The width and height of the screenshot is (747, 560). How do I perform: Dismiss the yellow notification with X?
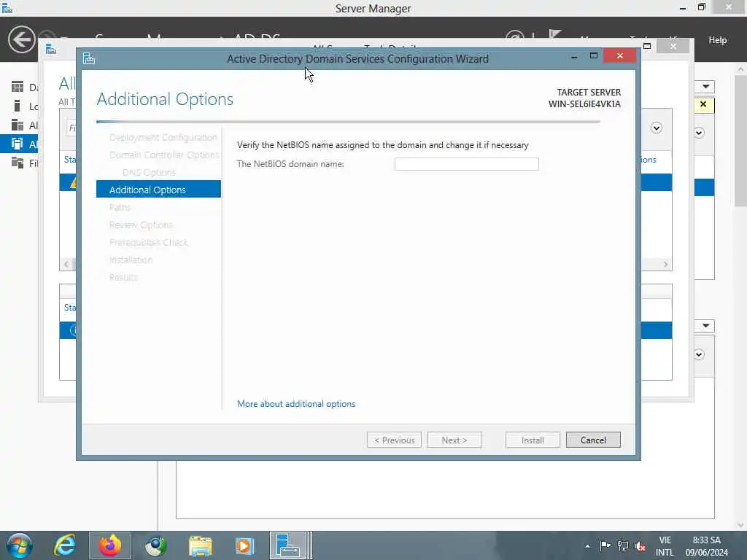[703, 104]
